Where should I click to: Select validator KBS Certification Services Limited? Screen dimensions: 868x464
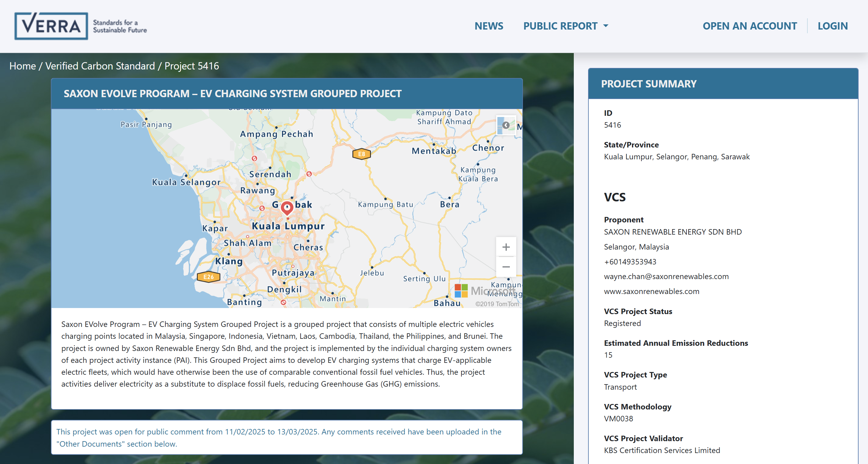662,450
